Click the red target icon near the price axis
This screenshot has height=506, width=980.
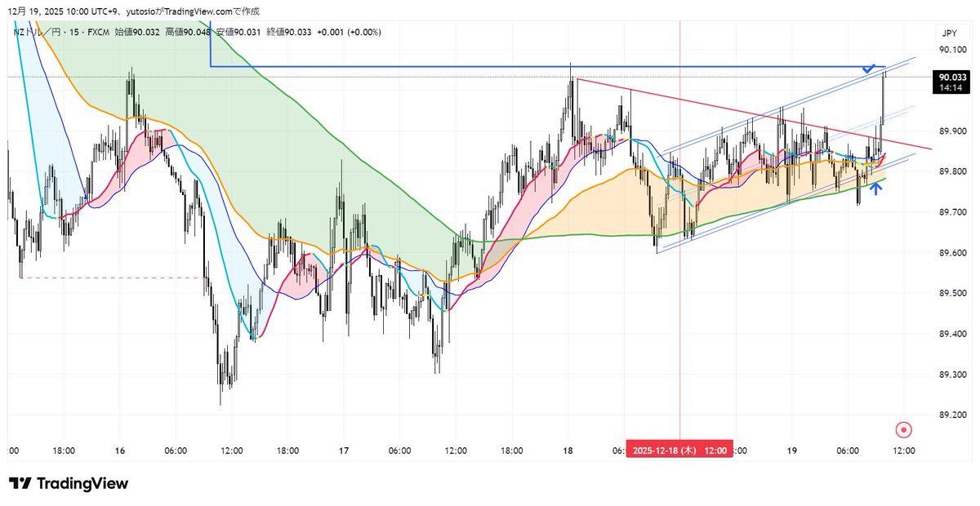(x=903, y=429)
